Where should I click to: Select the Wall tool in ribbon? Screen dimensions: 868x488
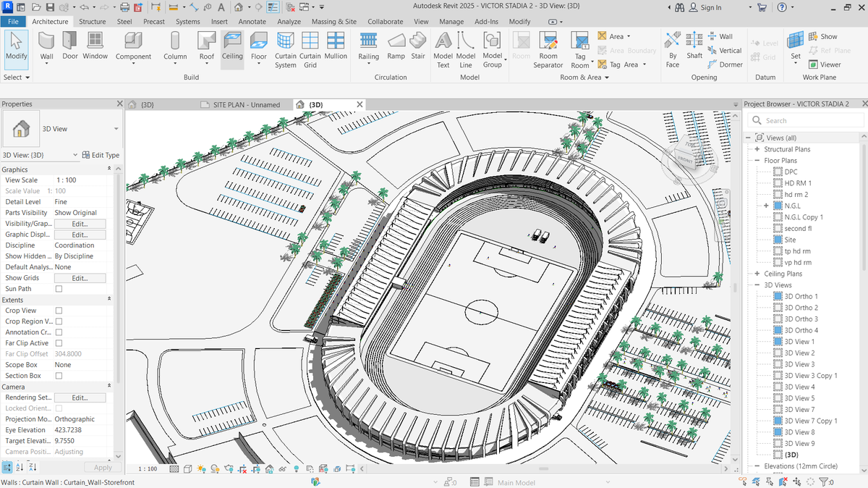46,48
